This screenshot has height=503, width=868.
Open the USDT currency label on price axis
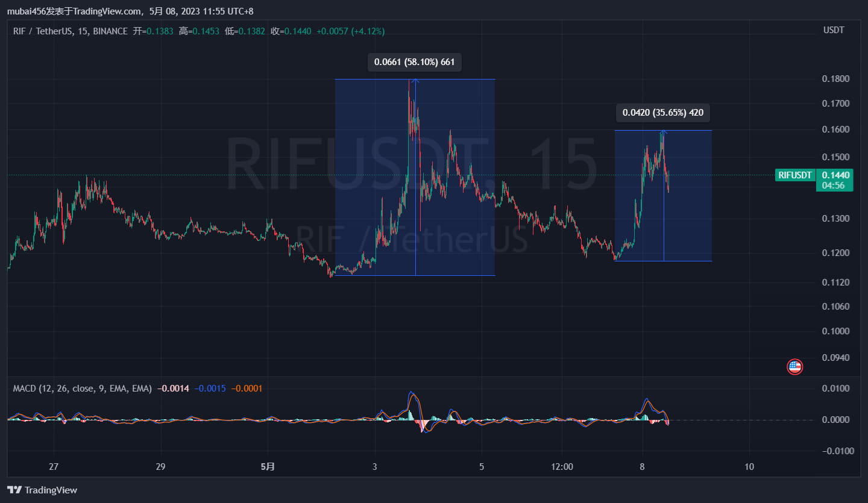point(834,30)
